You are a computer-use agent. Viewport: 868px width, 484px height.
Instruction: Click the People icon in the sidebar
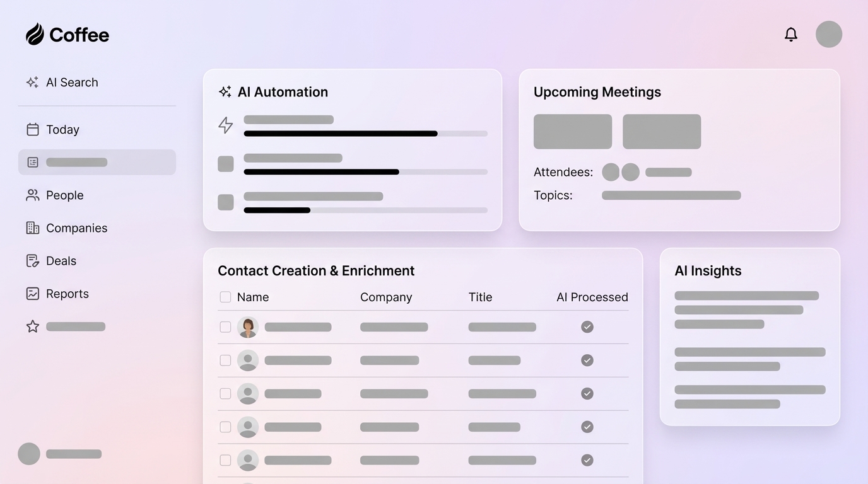[x=32, y=195]
